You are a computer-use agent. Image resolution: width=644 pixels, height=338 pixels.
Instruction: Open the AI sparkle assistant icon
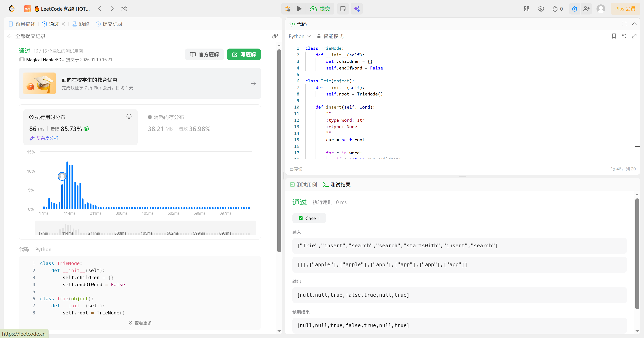pyautogui.click(x=356, y=9)
